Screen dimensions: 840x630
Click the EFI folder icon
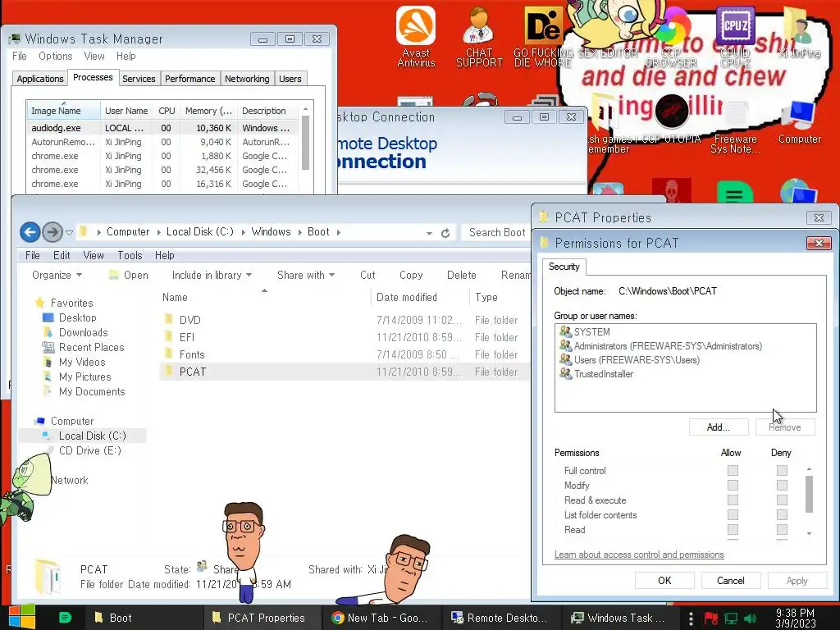(x=169, y=337)
